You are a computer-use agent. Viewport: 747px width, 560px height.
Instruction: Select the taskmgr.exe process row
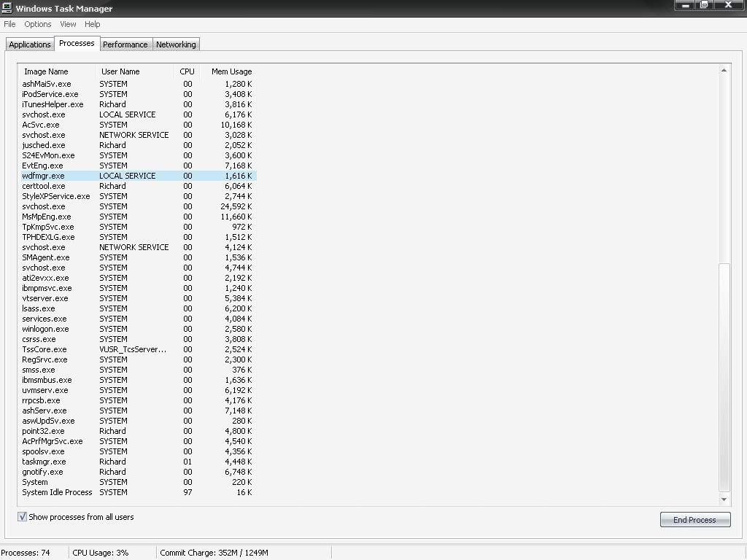44,462
